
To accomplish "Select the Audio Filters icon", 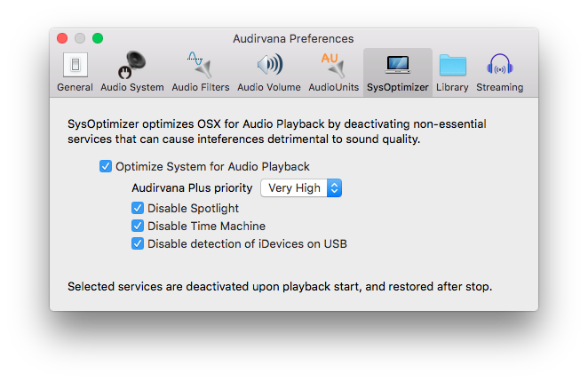I will coord(200,65).
